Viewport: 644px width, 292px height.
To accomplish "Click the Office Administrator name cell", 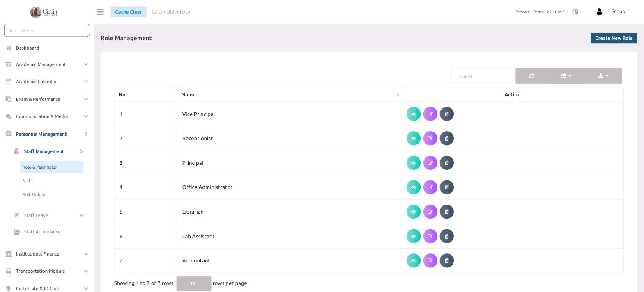I will (x=289, y=187).
